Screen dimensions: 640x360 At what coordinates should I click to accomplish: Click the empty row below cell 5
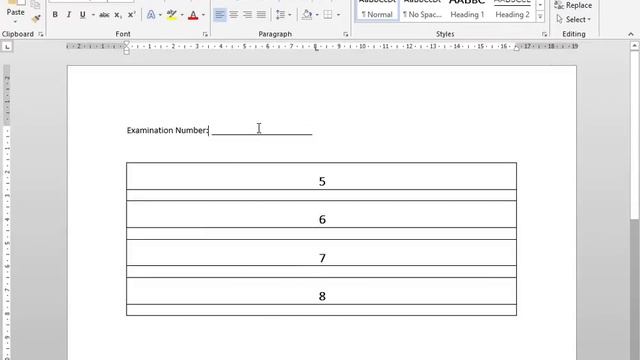click(321, 195)
